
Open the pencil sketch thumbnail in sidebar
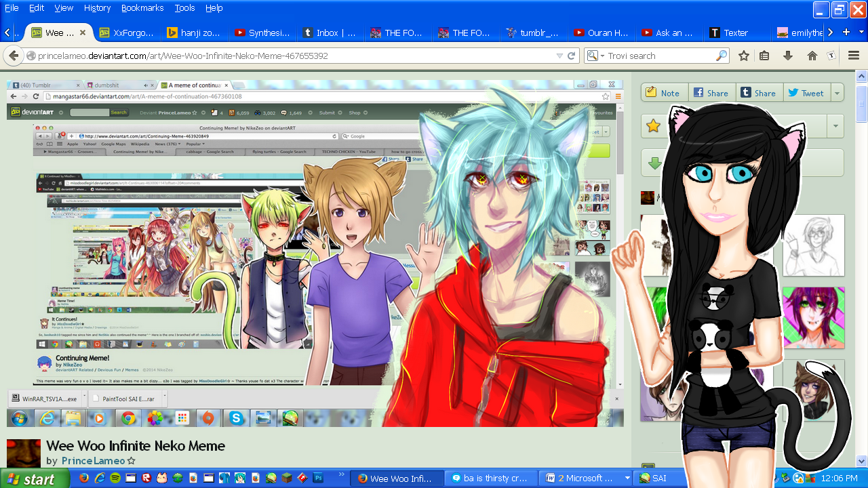(x=814, y=245)
